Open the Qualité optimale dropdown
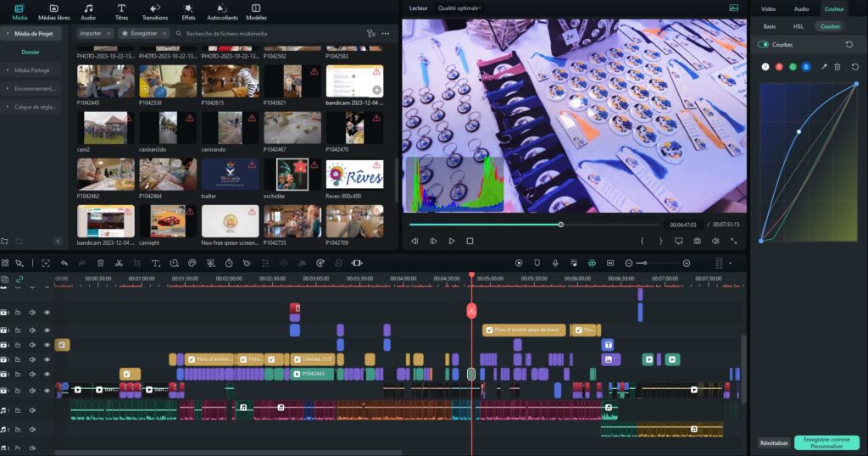The height and width of the screenshot is (456, 868). click(459, 8)
